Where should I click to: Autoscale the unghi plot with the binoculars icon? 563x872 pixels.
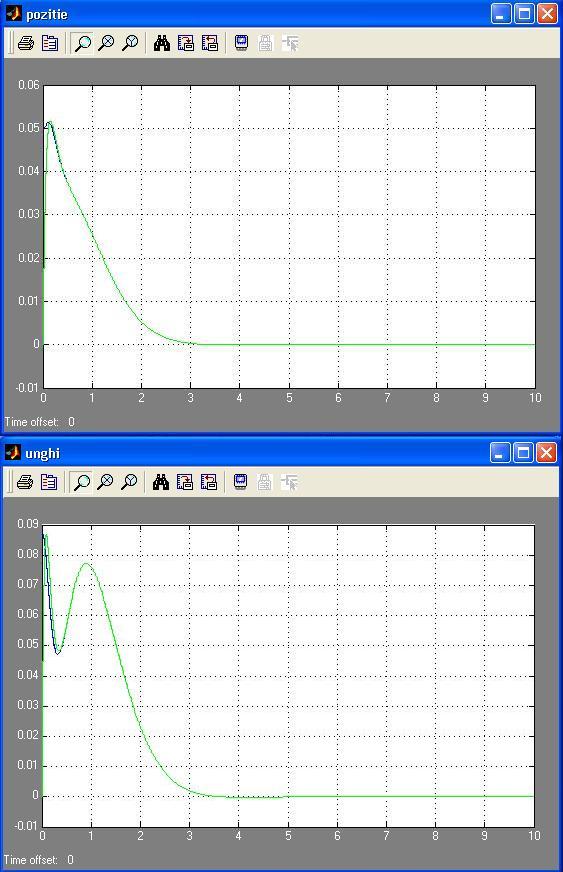click(161, 482)
